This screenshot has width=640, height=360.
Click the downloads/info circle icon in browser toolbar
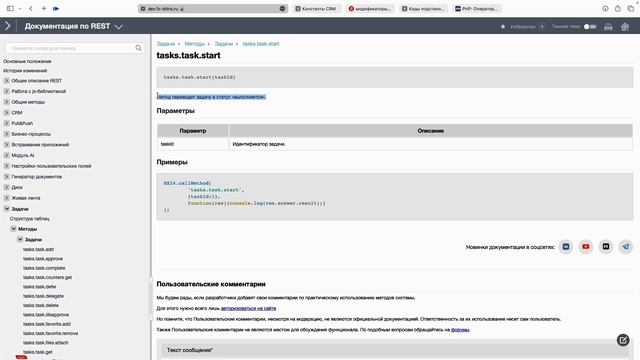605,9
